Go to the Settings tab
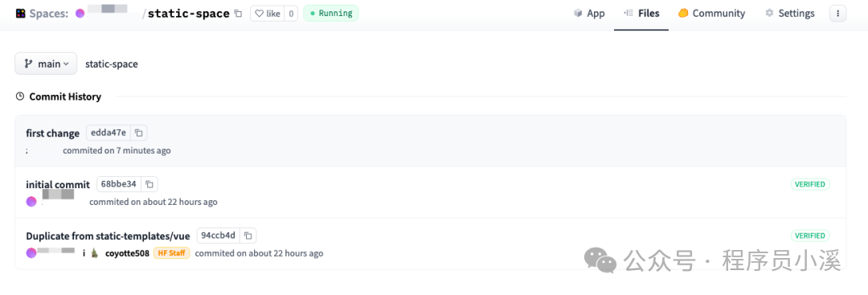Image resolution: width=868 pixels, height=295 pixels. [x=790, y=14]
